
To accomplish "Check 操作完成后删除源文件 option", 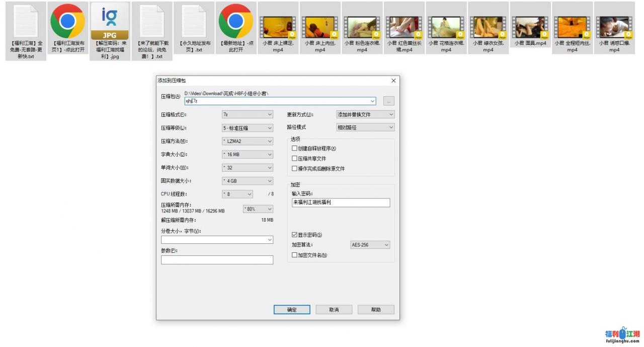I will point(295,169).
